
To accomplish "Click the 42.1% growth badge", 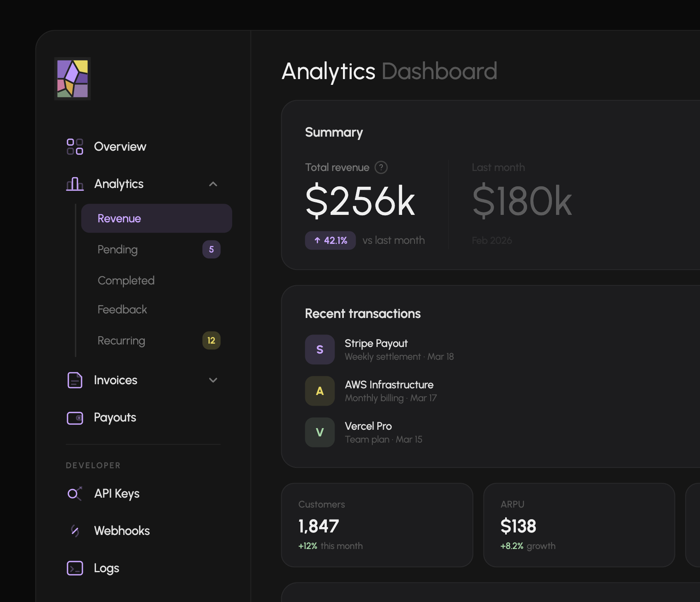I will point(330,240).
